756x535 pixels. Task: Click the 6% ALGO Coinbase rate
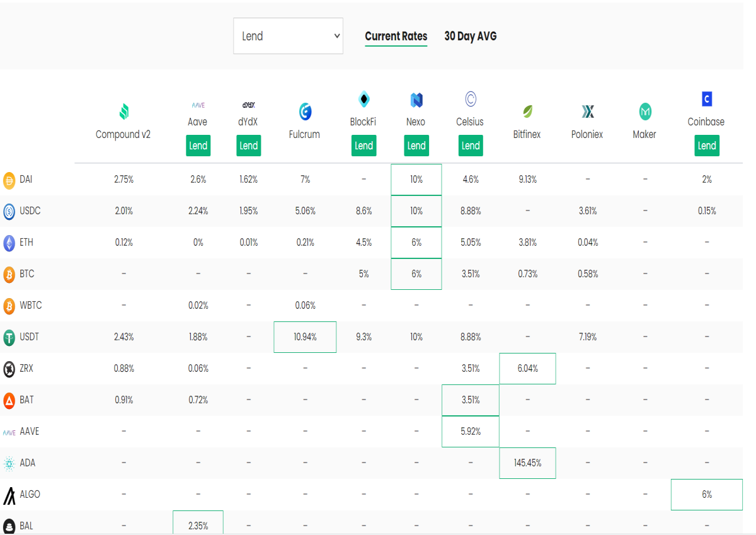tap(707, 495)
